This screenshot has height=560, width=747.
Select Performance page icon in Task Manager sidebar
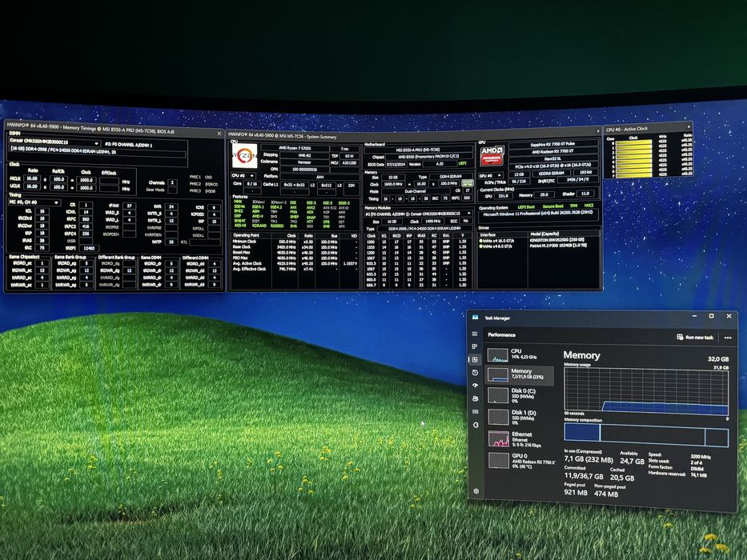pos(475,359)
